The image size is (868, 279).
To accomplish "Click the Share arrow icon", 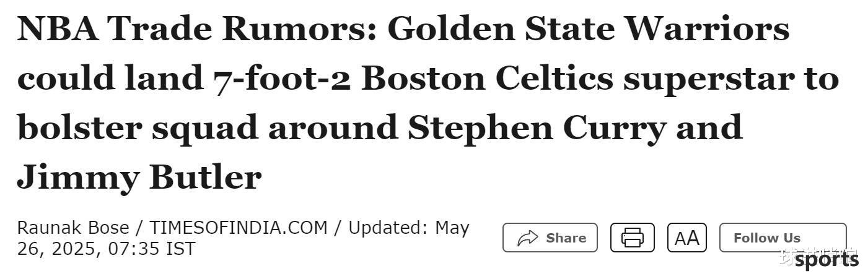I will (x=527, y=238).
